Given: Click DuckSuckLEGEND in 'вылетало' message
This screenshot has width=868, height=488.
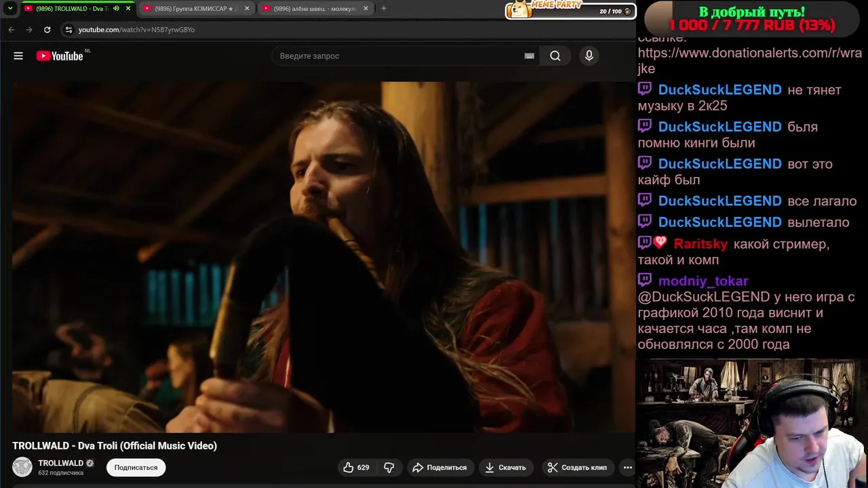Looking at the screenshot, I should tap(719, 222).
